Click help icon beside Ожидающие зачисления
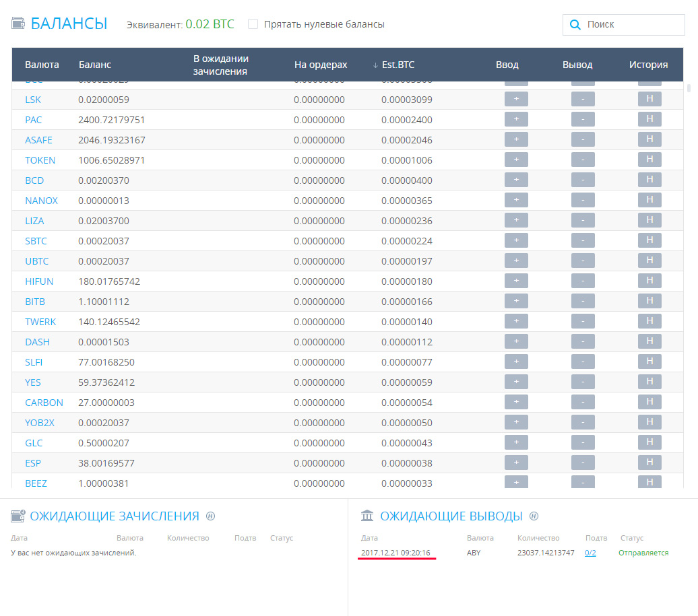 [210, 516]
